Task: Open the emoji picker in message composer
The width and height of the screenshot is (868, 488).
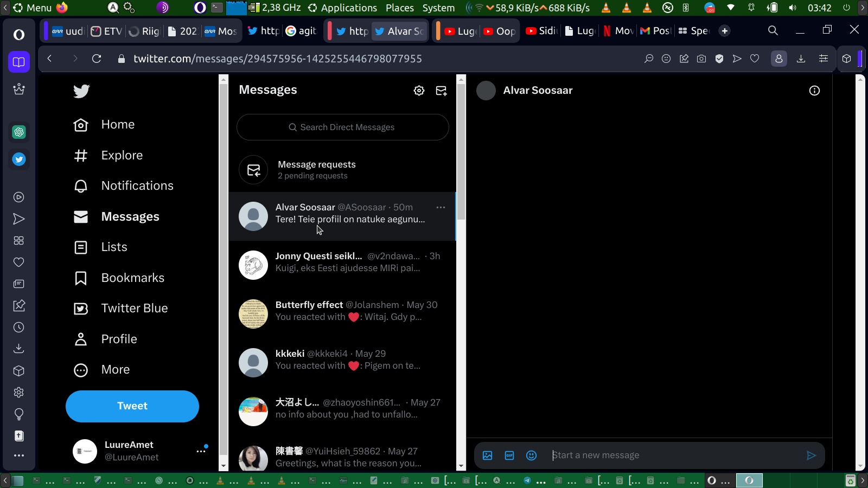Action: [532, 455]
